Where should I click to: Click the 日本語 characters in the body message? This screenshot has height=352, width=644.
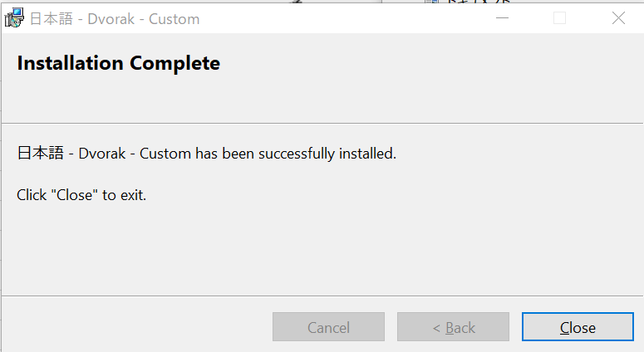pos(40,153)
